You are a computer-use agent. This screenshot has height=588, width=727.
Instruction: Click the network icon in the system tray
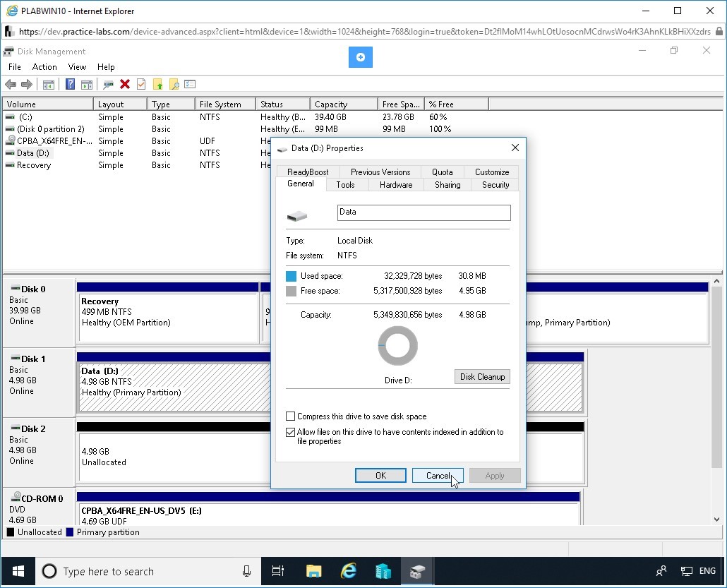click(686, 571)
